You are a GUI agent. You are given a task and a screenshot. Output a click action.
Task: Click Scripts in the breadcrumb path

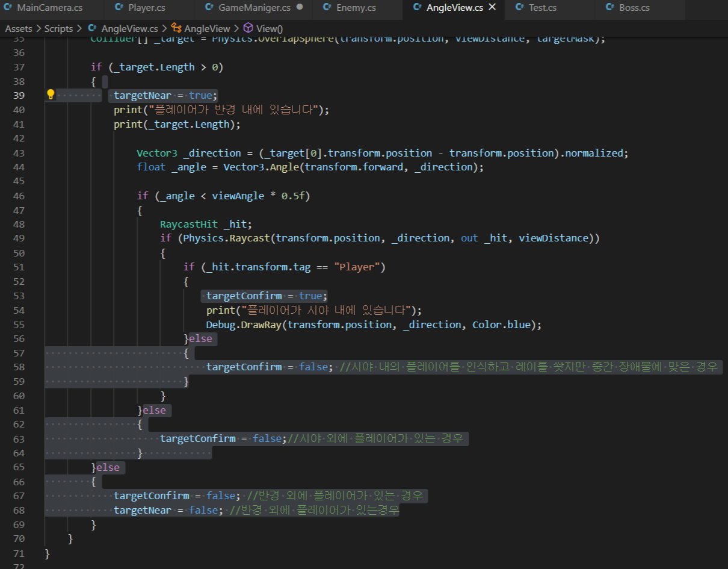coord(58,28)
